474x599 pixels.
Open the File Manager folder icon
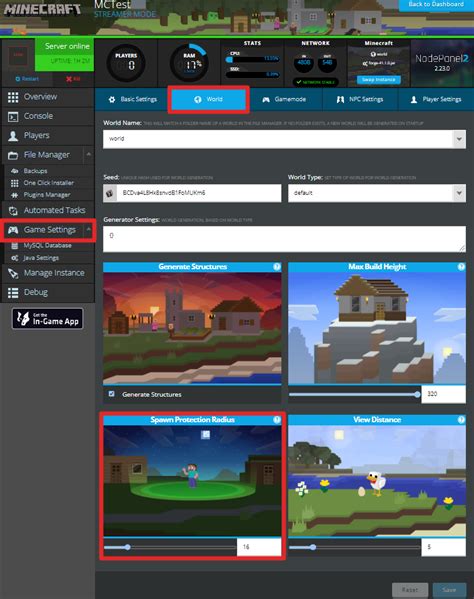pos(13,155)
